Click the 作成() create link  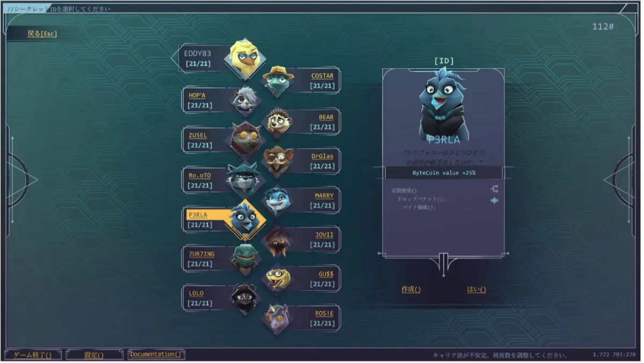pos(411,289)
